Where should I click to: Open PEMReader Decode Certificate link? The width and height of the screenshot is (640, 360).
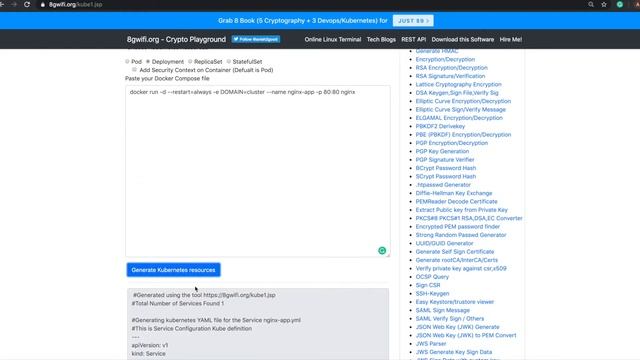(x=456, y=202)
